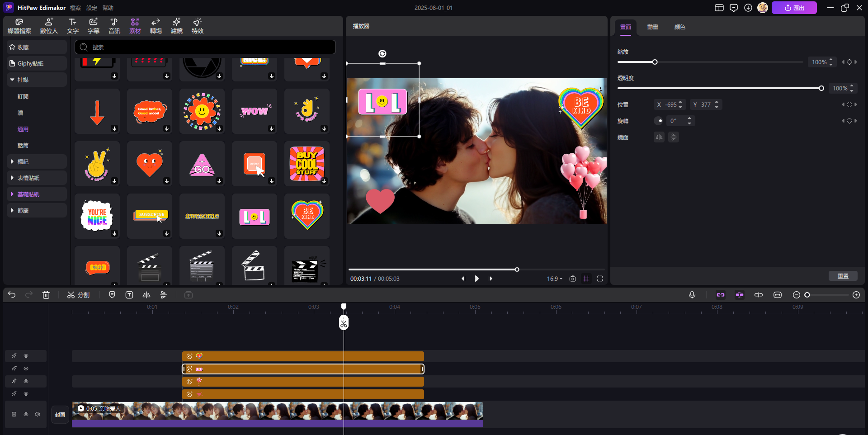Adjust the 透明度 opacity slider handle

[x=821, y=88]
